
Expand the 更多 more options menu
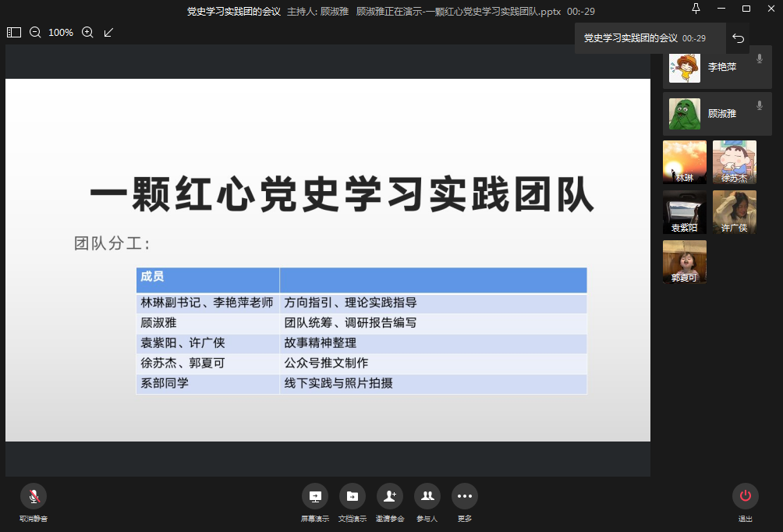click(465, 496)
